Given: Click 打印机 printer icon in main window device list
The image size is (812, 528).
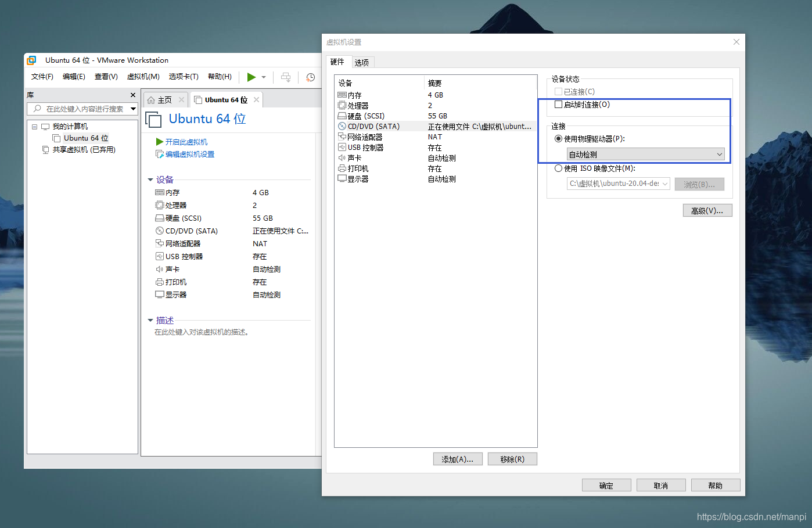Looking at the screenshot, I should tap(160, 282).
